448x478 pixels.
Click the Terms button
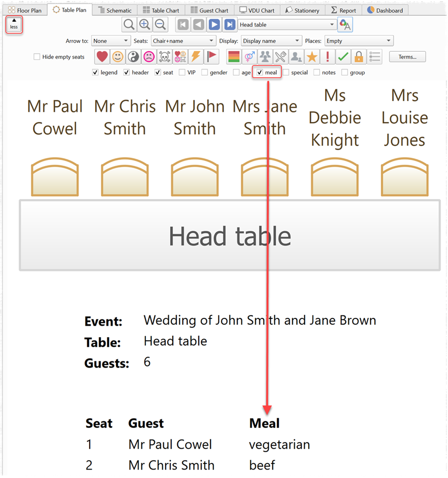(407, 56)
